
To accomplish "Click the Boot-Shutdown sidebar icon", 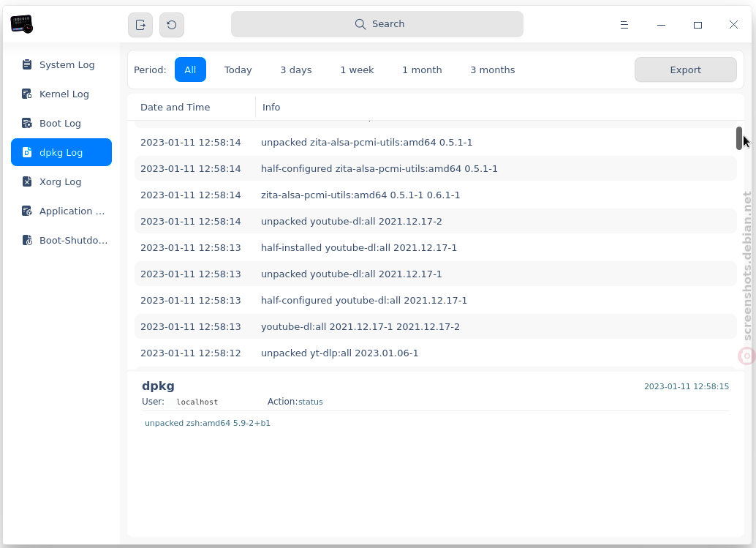I will [27, 240].
